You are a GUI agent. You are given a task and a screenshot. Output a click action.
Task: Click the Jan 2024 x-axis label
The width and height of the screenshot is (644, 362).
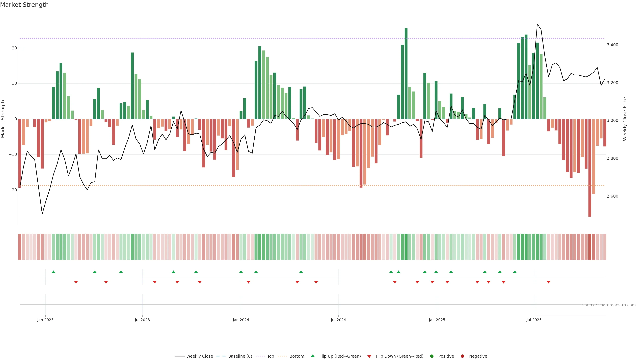(x=241, y=320)
